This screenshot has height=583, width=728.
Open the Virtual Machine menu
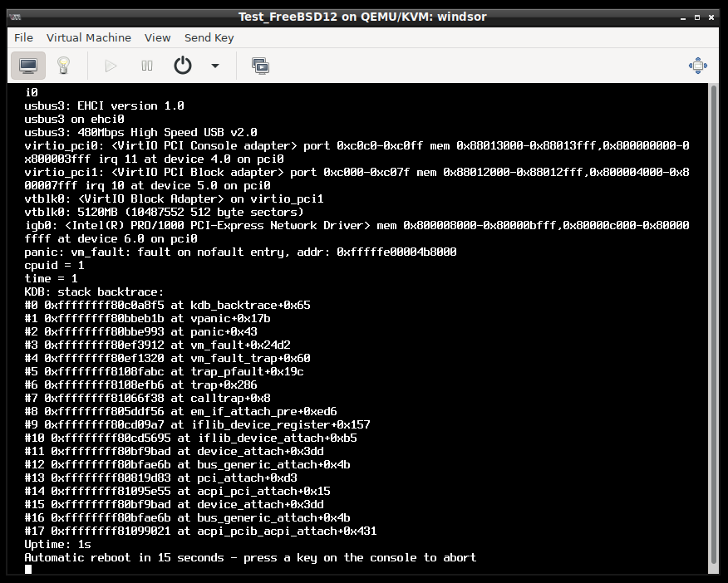tap(89, 37)
